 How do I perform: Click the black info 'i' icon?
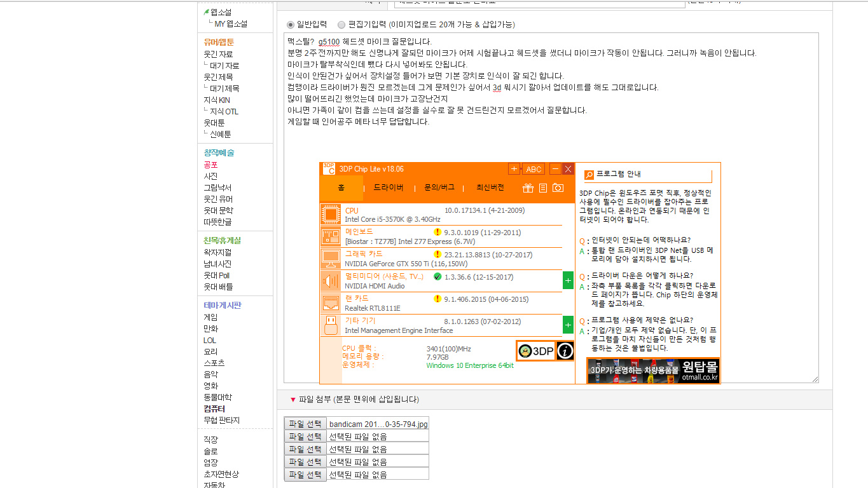pos(565,351)
